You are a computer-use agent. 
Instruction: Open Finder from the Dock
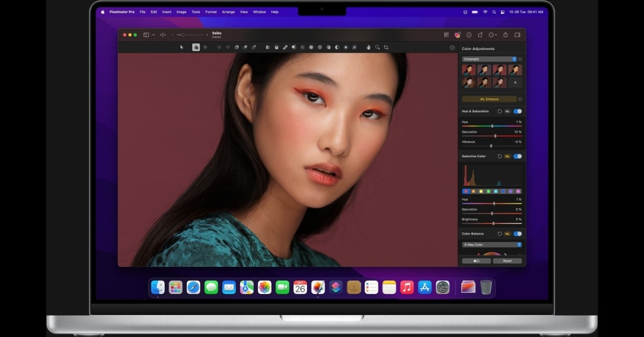(x=158, y=287)
